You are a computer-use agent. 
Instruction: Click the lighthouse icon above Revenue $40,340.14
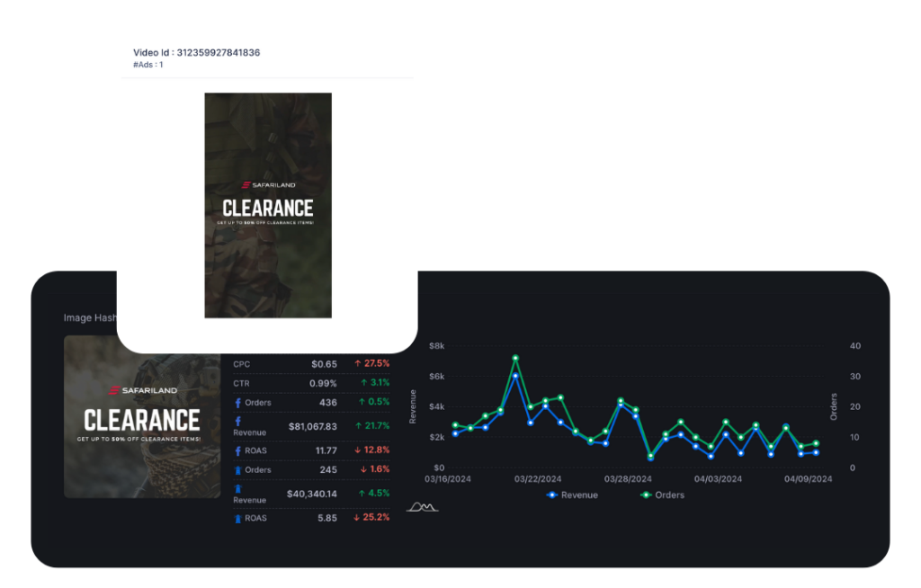(x=237, y=489)
